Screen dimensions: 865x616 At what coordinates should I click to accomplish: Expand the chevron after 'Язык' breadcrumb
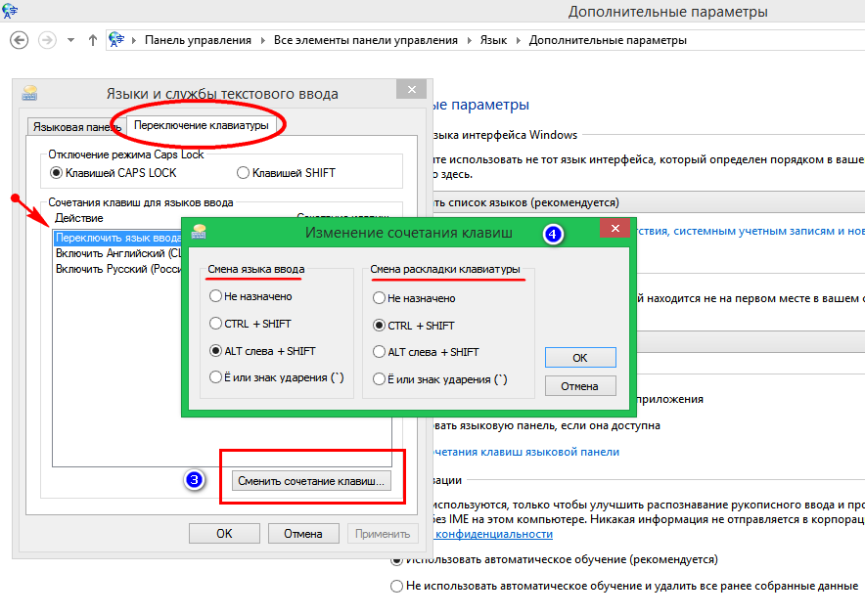[x=517, y=41]
